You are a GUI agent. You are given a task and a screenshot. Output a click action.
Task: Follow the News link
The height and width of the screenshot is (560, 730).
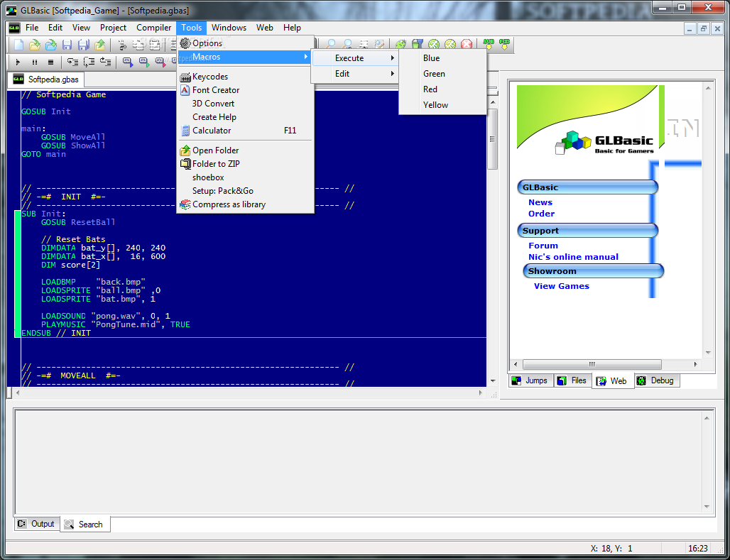click(540, 202)
